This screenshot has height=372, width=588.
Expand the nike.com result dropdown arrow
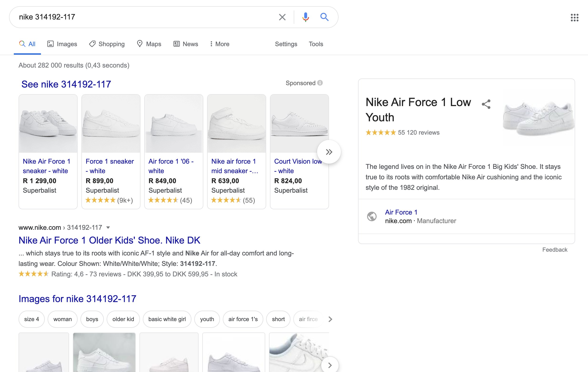click(x=108, y=228)
